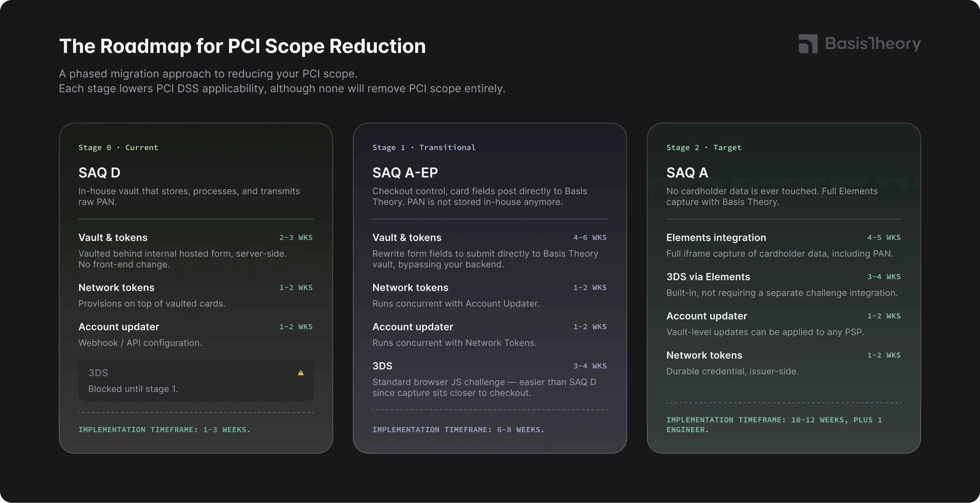The image size is (980, 503).
Task: Click 'Vault & tokens' in SAQ A-EP card
Action: coord(407,238)
